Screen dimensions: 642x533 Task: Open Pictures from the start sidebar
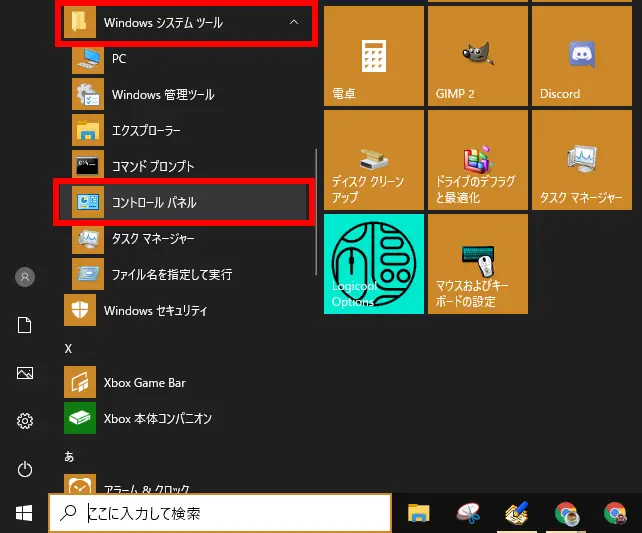(x=25, y=373)
